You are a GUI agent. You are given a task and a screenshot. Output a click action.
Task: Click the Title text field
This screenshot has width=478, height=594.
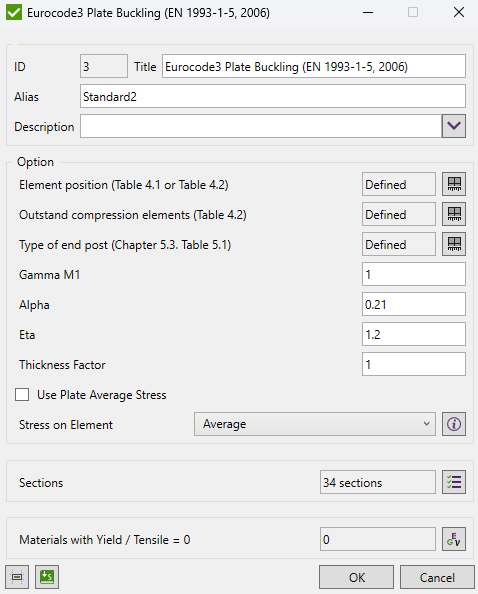click(314, 66)
